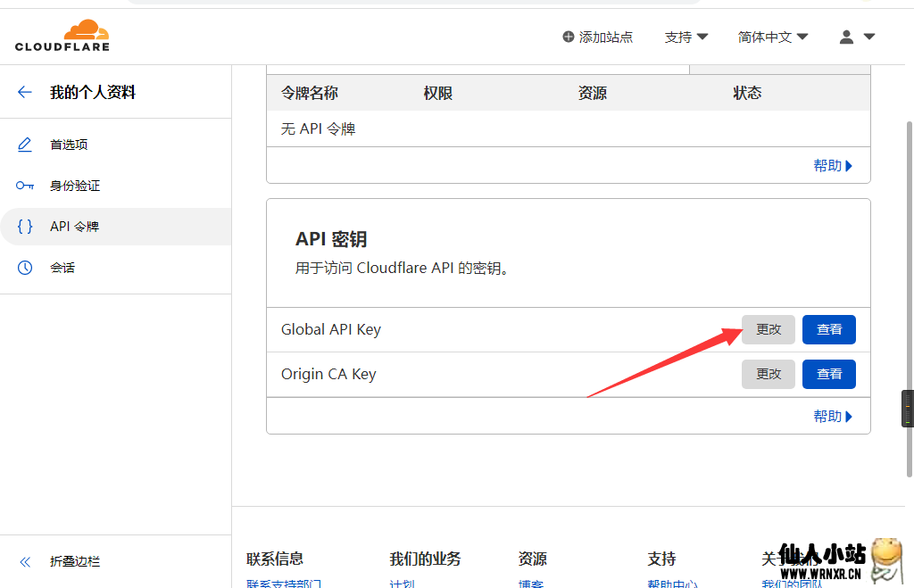914x588 pixels.
Task: Click the Origin CA Key label
Action: pyautogui.click(x=328, y=374)
